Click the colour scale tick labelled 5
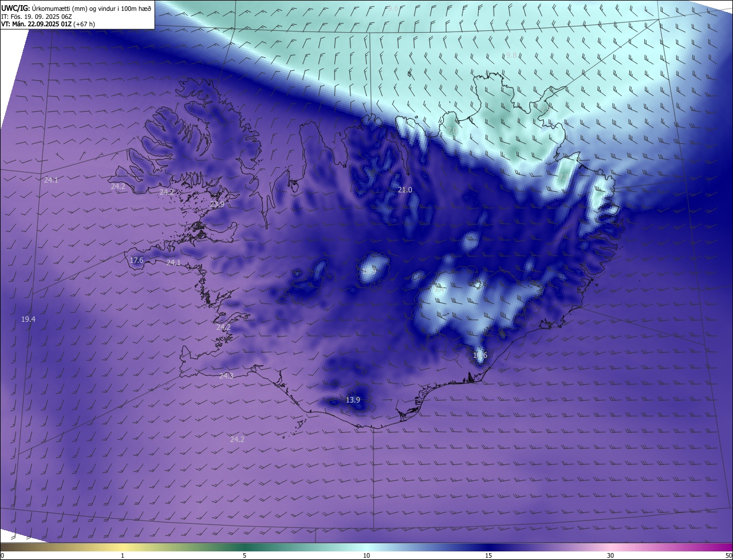 245,555
